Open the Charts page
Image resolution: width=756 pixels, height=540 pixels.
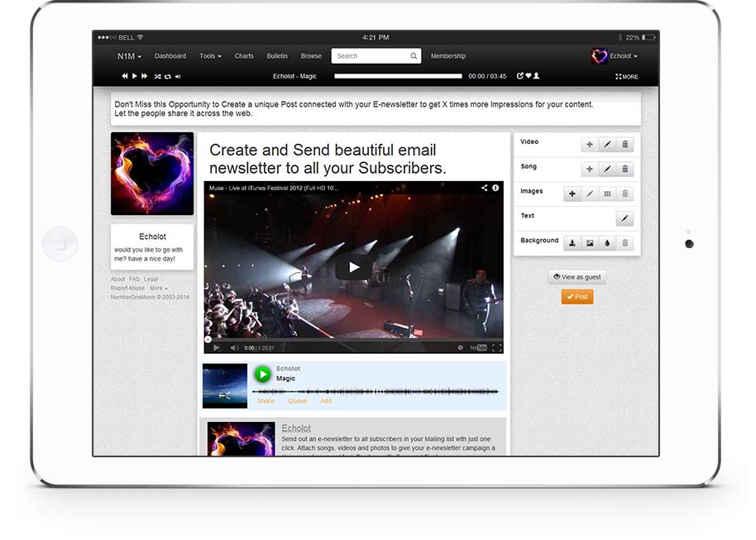point(244,56)
